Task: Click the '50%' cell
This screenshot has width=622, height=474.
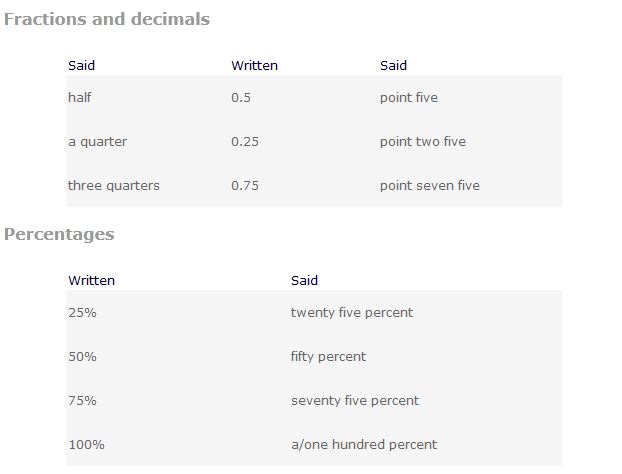Action: point(82,356)
